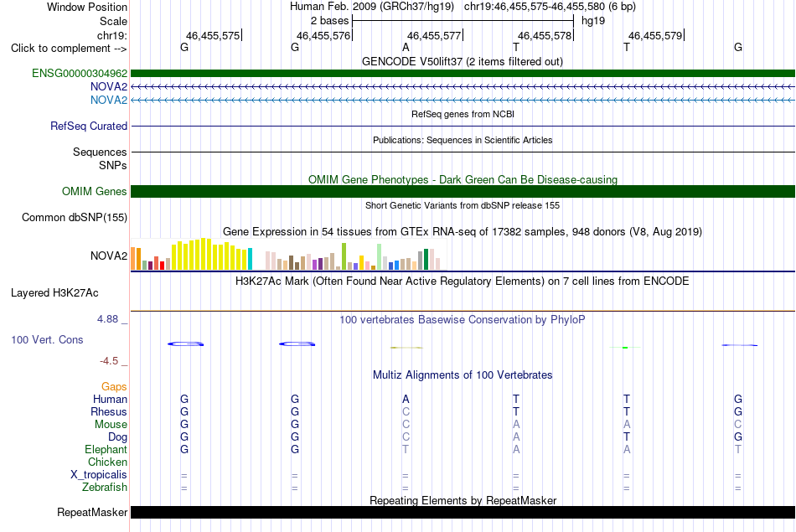Screen dimensions: 796x532
Task: Open the Common dbSNP(155) track label
Action: pos(75,217)
